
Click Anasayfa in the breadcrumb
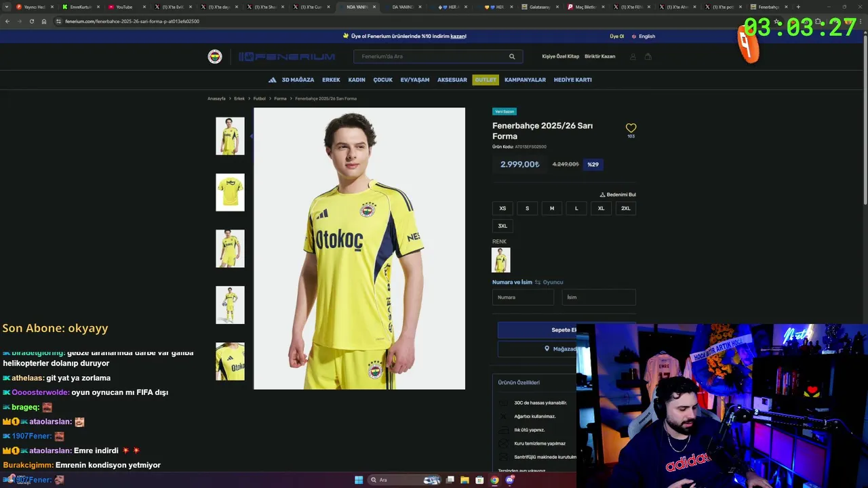pos(216,98)
